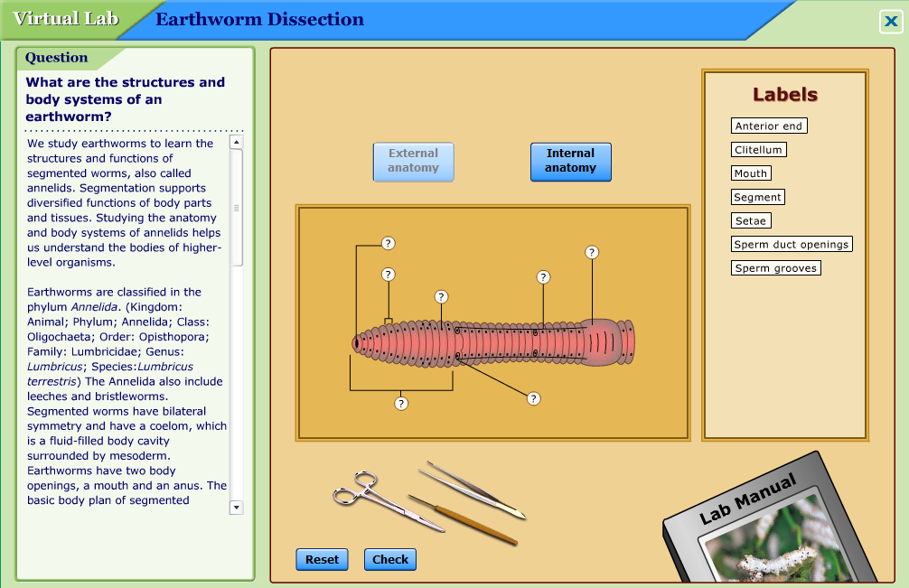Click the earthworm diagram image
The height and width of the screenshot is (588, 909).
click(494, 343)
